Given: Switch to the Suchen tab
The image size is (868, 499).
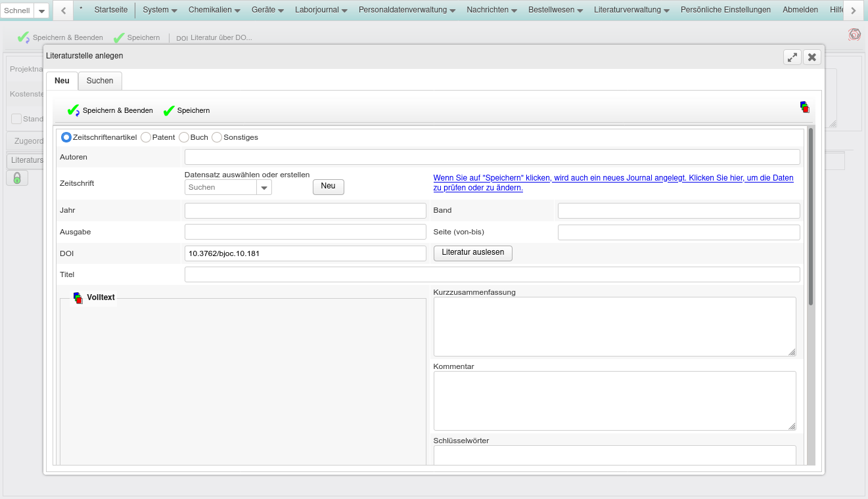Looking at the screenshot, I should (x=100, y=81).
